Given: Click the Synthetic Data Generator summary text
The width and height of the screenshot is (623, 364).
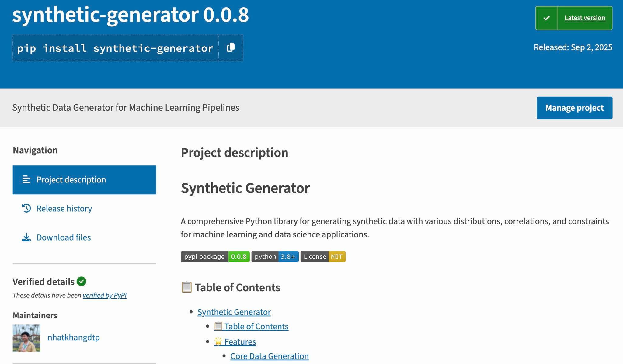Looking at the screenshot, I should (x=126, y=108).
